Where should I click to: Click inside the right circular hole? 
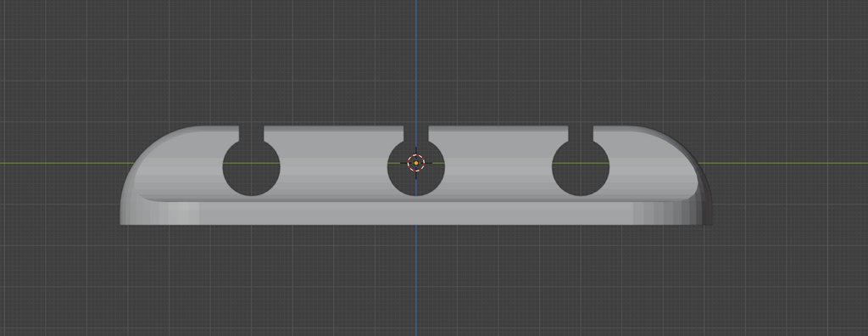click(581, 167)
